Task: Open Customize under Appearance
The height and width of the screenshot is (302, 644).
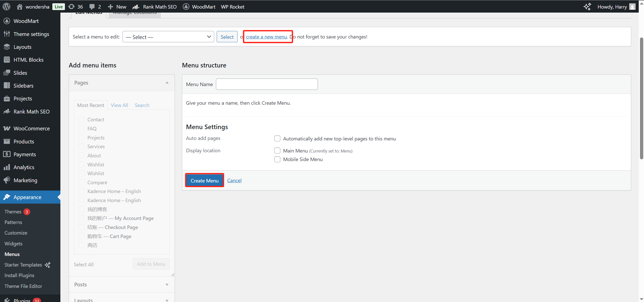Action: point(16,233)
